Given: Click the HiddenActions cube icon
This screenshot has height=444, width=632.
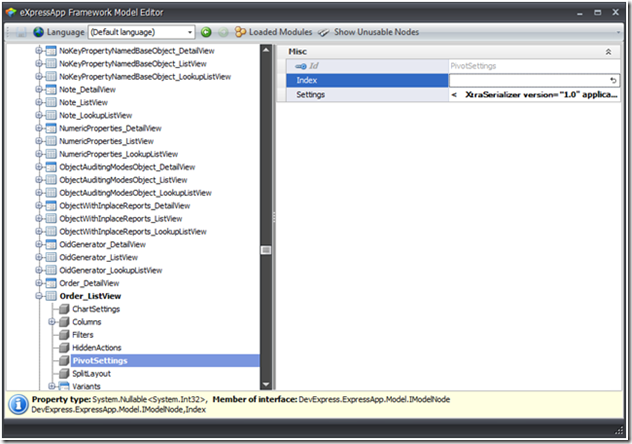Looking at the screenshot, I should (x=64, y=348).
